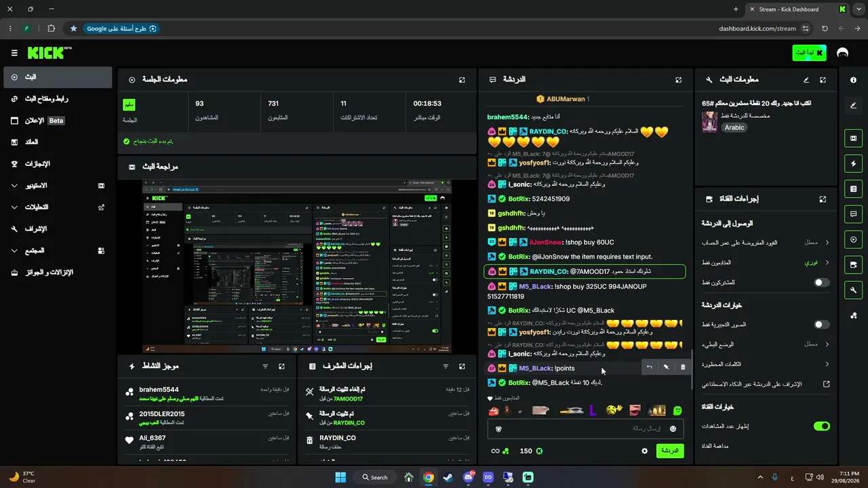Open chat settings gear
The image size is (868, 488).
(644, 451)
